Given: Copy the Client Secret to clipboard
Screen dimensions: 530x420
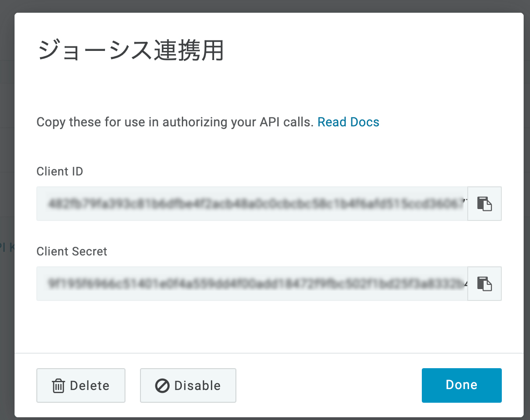Looking at the screenshot, I should click(x=484, y=283).
